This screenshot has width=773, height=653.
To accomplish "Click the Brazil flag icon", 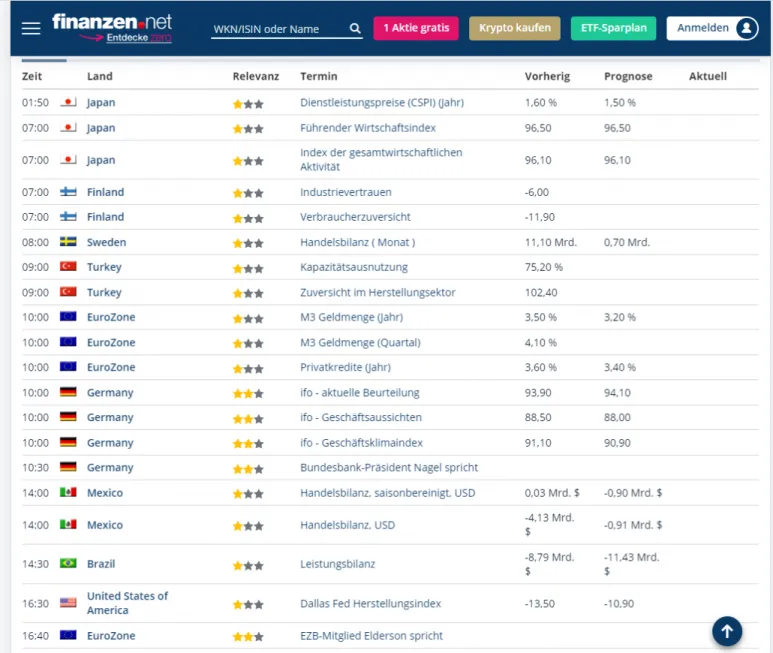I will [x=68, y=563].
